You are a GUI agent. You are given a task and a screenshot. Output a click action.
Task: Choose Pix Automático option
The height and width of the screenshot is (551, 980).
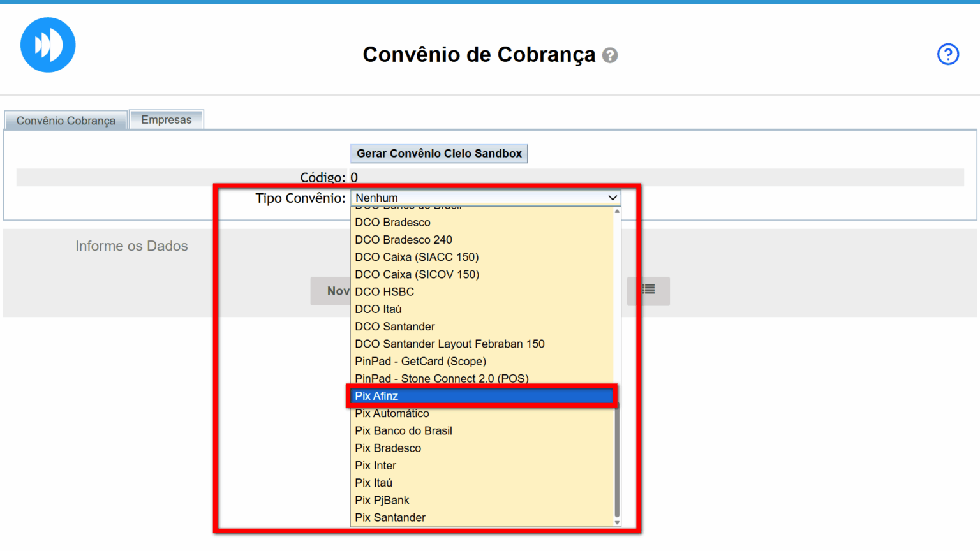coord(392,413)
